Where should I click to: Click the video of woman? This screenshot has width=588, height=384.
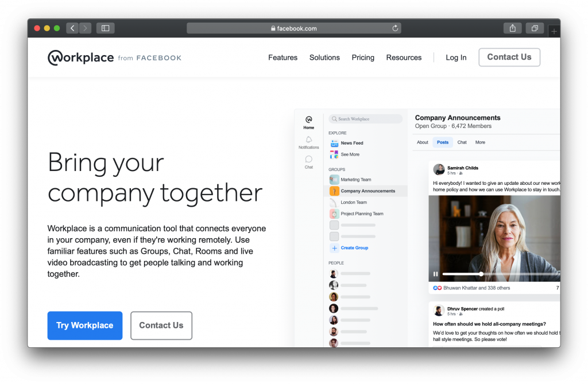494,239
